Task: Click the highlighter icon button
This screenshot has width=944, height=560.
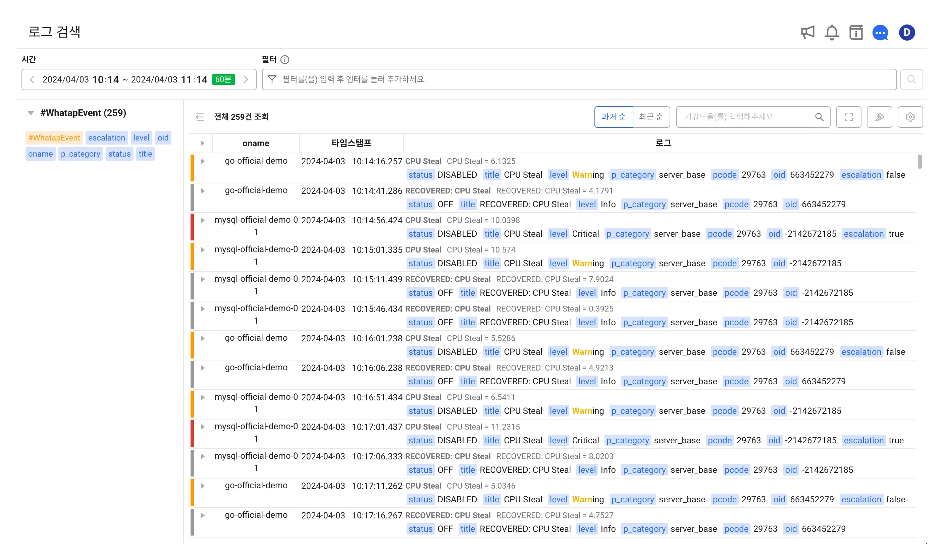Action: click(x=879, y=117)
